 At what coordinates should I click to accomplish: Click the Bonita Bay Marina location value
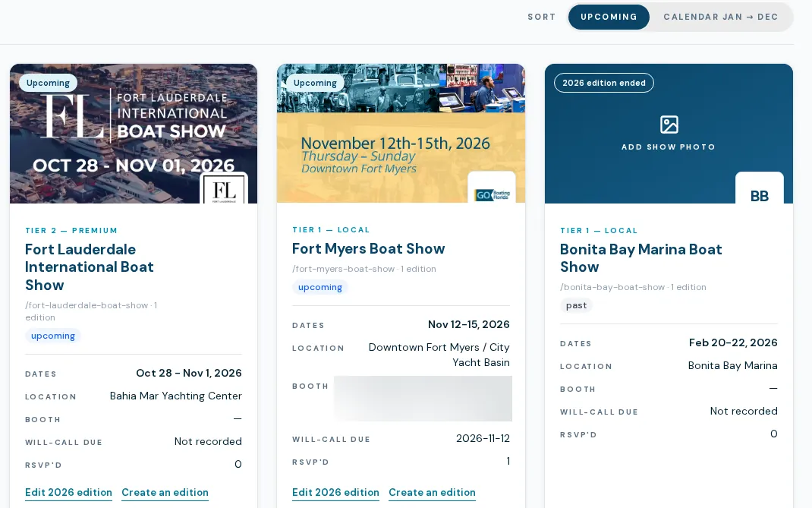733,365
